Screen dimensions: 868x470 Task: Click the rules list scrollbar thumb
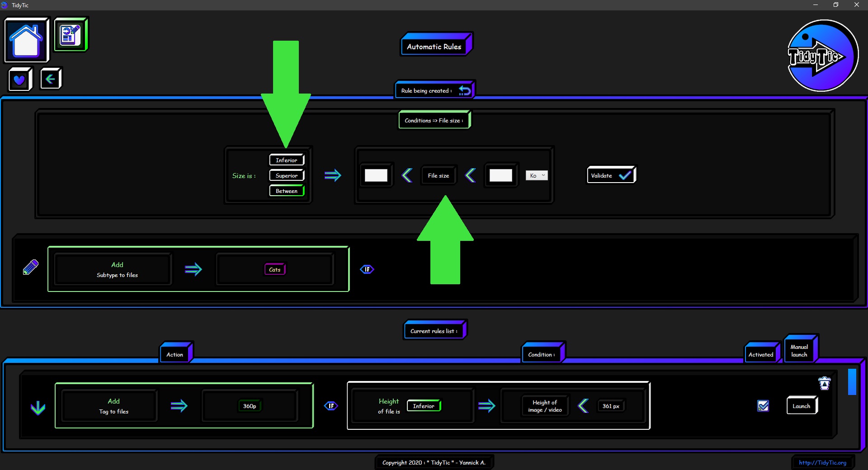tap(852, 382)
